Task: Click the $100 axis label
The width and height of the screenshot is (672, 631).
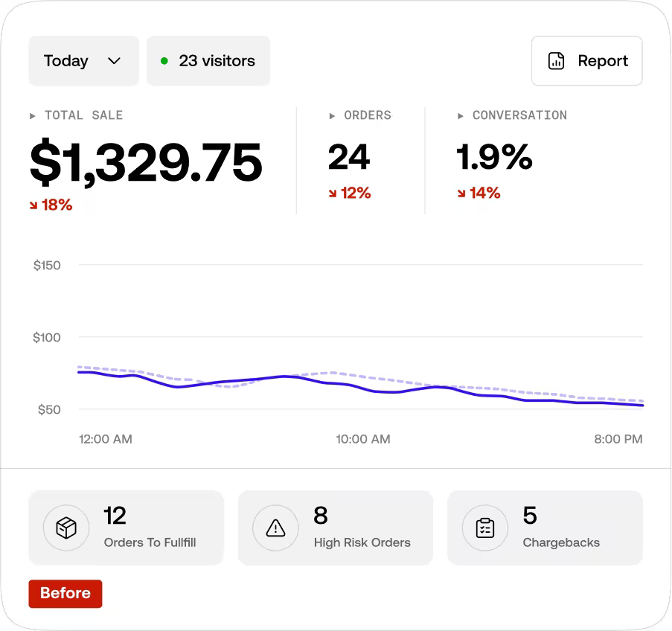Action: (47, 337)
